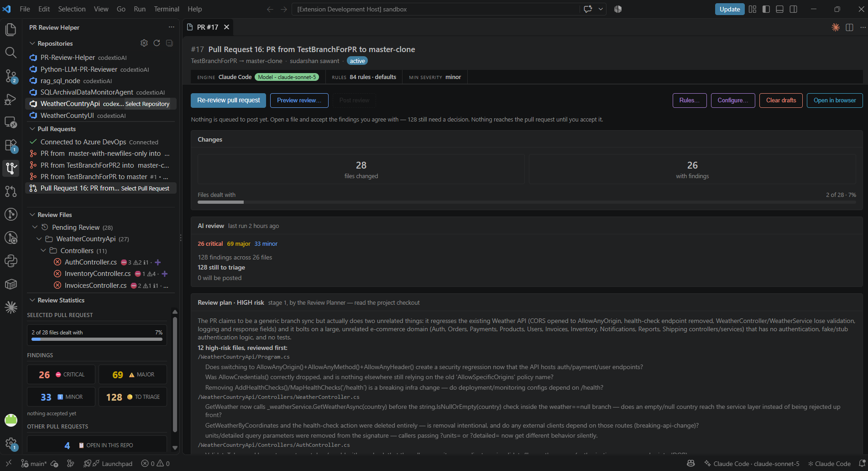Open the Repositories section settings gear
Viewport: 868px width, 471px height.
pyautogui.click(x=144, y=43)
